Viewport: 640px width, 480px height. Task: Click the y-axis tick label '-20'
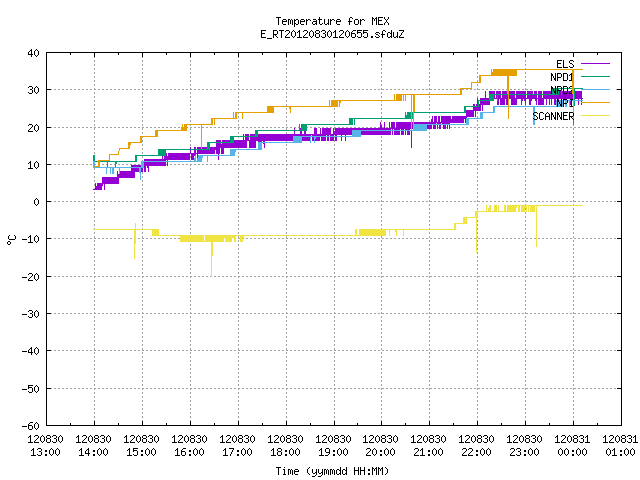pyautogui.click(x=31, y=277)
